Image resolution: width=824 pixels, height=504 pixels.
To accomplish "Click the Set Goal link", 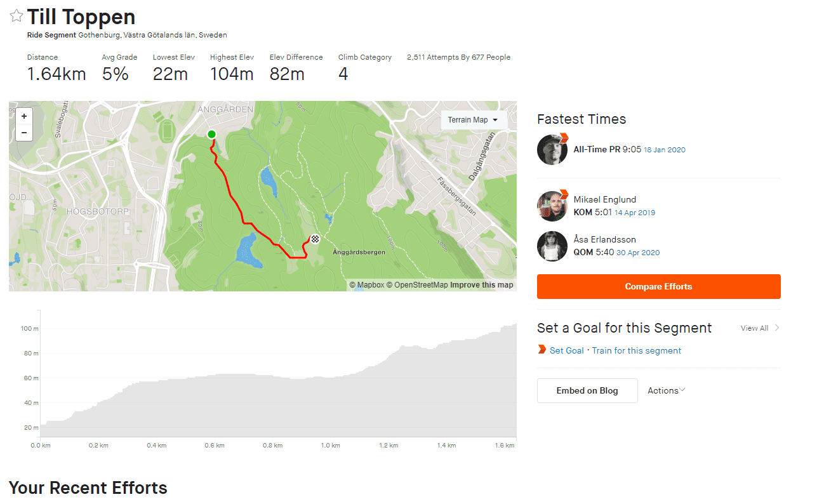I will click(566, 350).
